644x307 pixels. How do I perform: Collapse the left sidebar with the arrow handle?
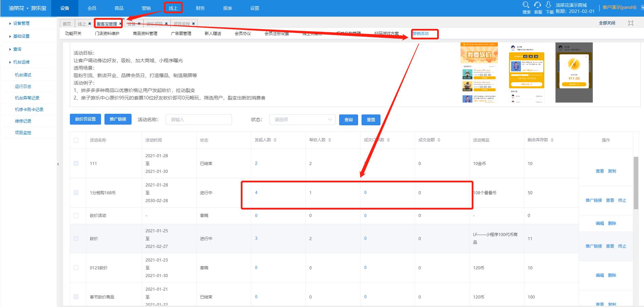click(x=58, y=164)
